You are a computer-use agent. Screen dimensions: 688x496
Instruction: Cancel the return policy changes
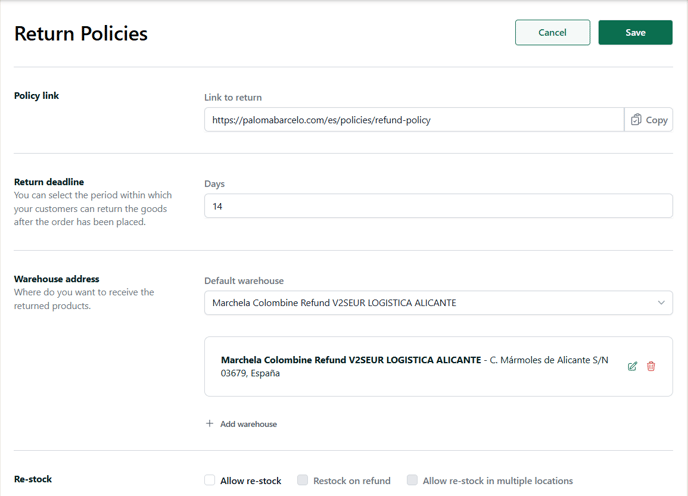click(x=552, y=32)
